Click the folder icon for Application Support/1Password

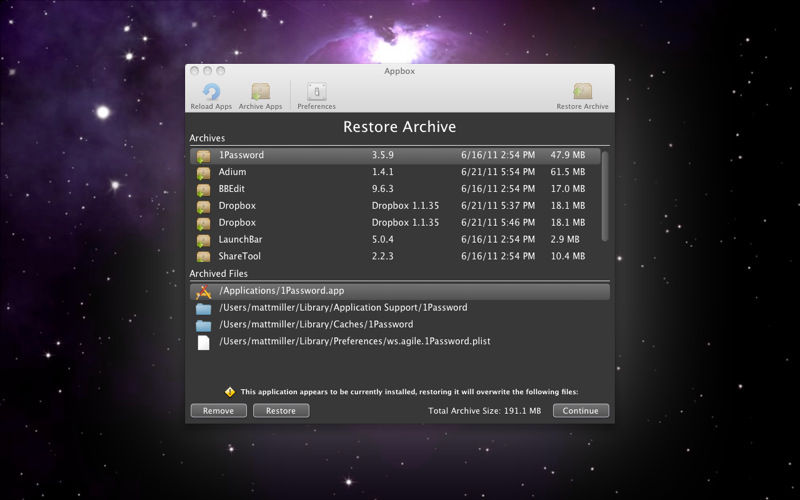(x=204, y=309)
